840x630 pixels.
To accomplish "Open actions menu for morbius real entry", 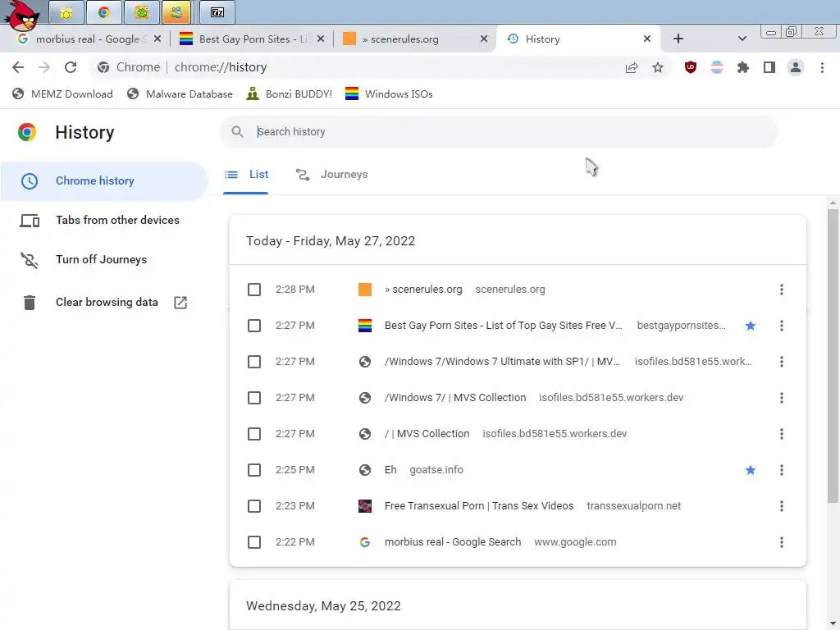I will click(x=782, y=542).
